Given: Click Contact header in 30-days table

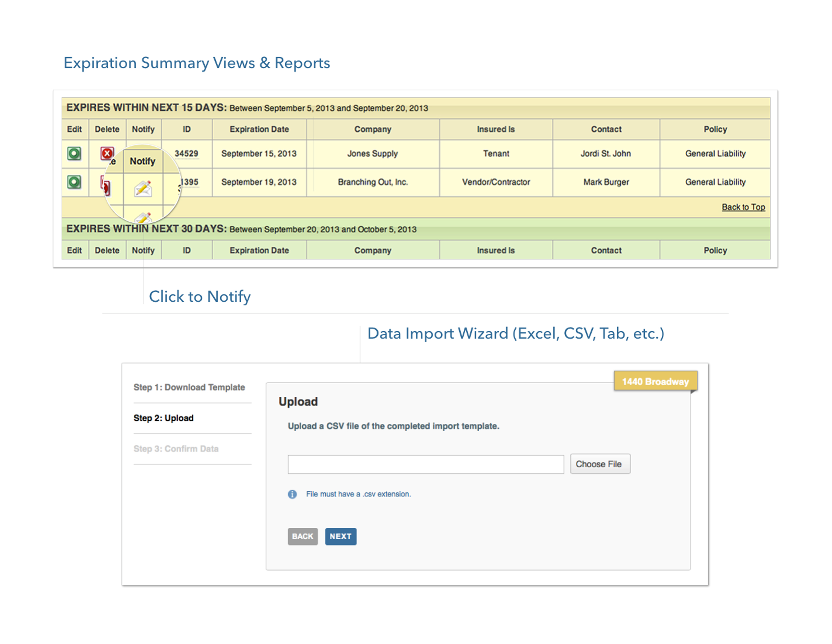Looking at the screenshot, I should [x=606, y=251].
